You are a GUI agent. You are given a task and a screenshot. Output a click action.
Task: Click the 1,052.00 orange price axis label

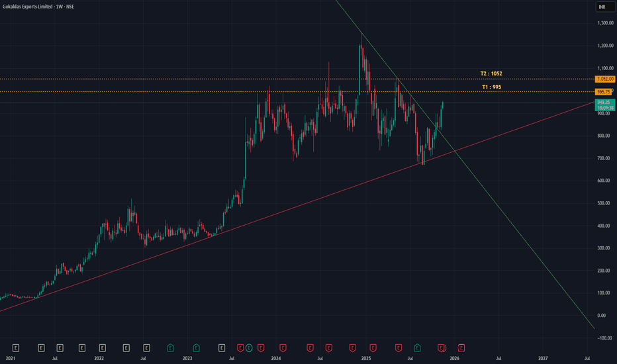click(605, 79)
